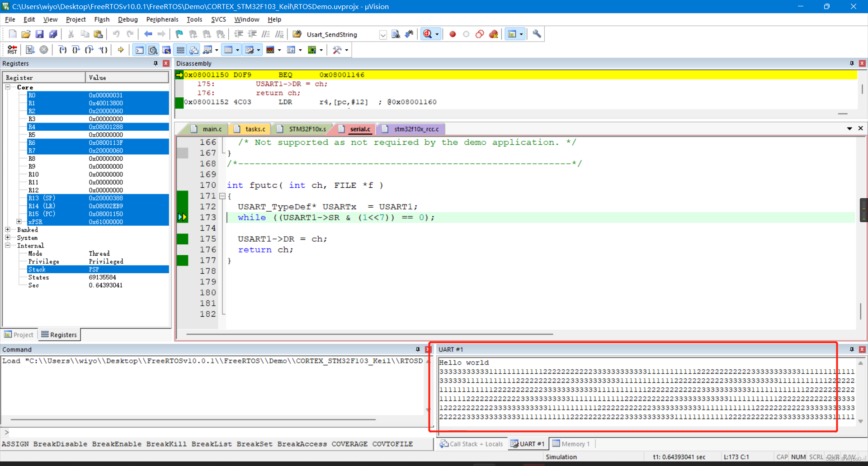Click the Reset (RST) debug icon
868x466 pixels.
pyautogui.click(x=12, y=50)
